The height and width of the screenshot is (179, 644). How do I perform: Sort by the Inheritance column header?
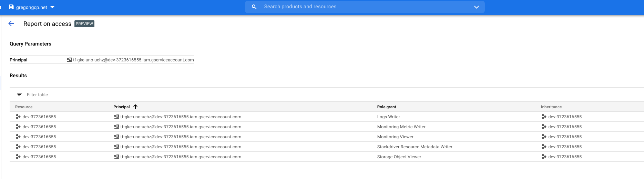pyautogui.click(x=551, y=107)
